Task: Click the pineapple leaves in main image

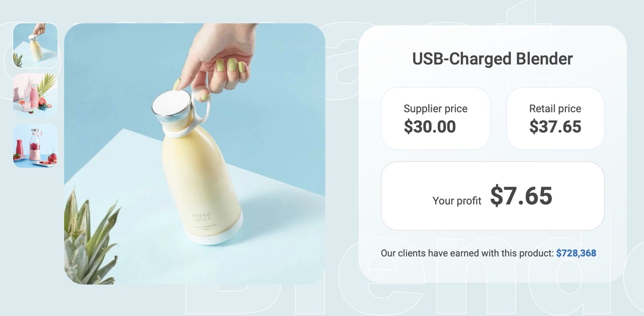Action: coord(90,240)
